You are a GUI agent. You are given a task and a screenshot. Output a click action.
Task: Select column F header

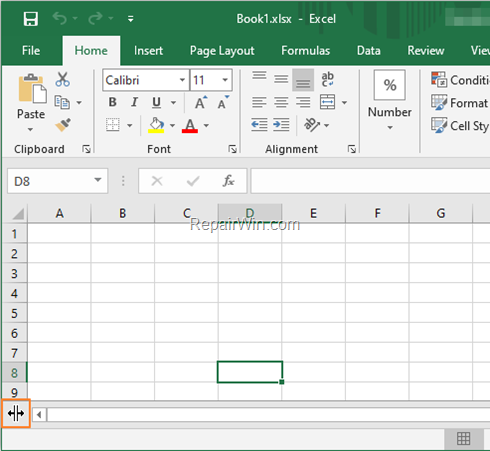point(377,213)
